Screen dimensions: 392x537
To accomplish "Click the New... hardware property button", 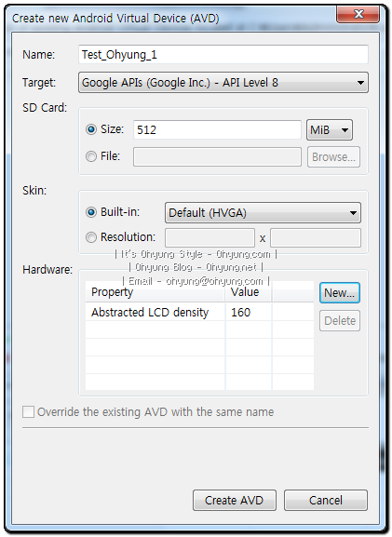I will pos(340,293).
